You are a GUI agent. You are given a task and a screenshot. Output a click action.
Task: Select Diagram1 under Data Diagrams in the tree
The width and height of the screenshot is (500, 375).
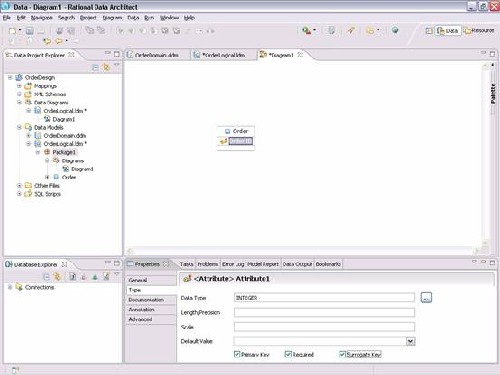(64, 119)
